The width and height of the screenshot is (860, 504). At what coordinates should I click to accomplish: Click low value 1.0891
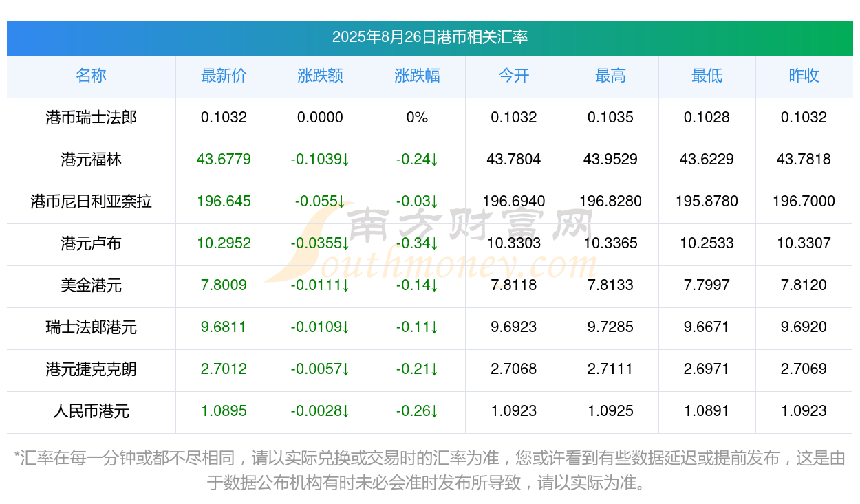click(707, 411)
